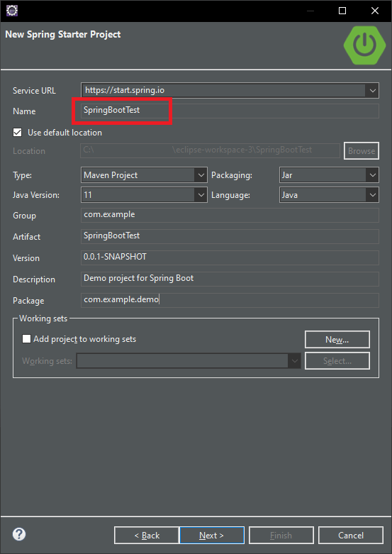
Task: Click the Eclipse app icon in title bar
Action: click(12, 11)
